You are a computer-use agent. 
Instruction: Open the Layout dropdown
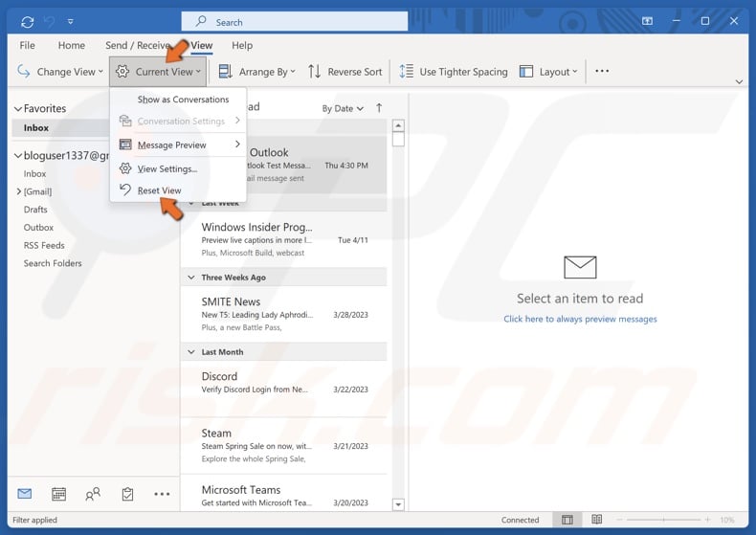click(x=548, y=72)
